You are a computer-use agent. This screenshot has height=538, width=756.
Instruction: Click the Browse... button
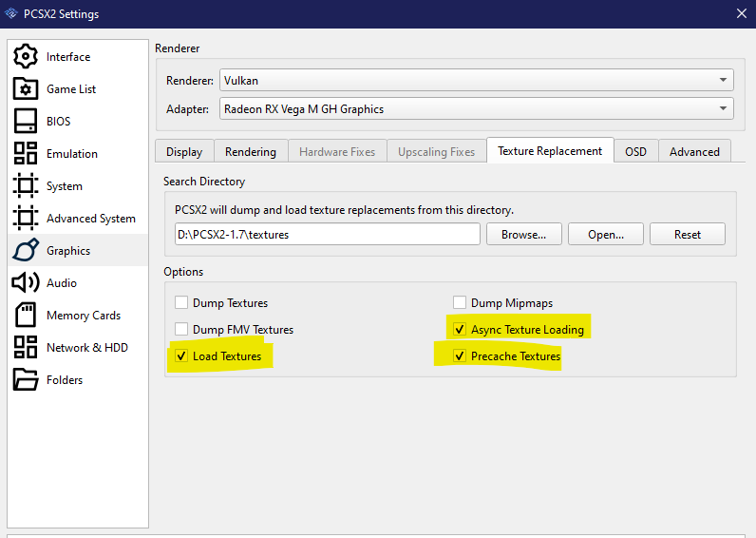(524, 234)
